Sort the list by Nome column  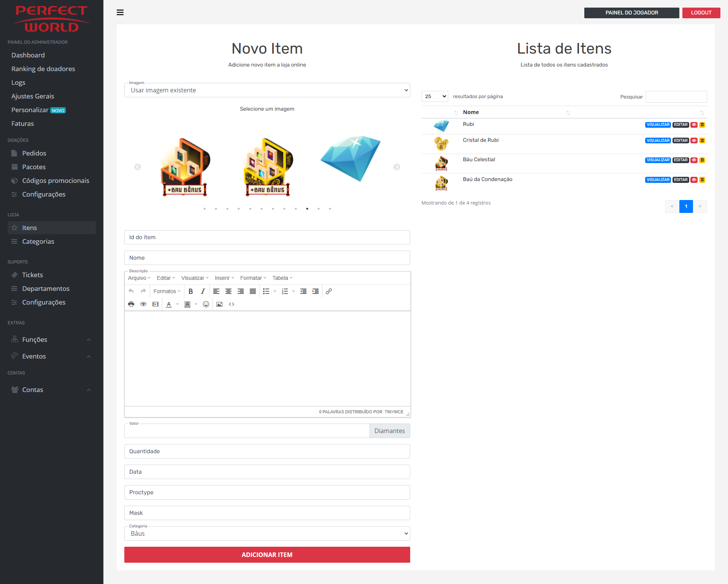[516, 112]
